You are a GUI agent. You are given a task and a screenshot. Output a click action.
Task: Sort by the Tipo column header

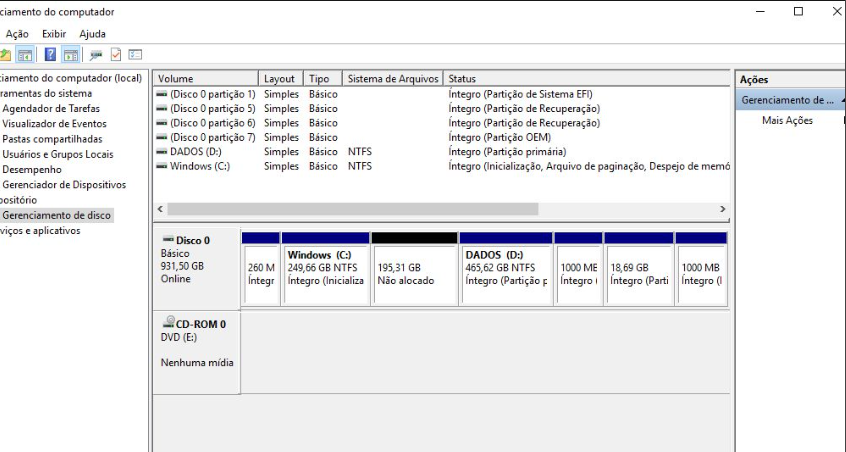pos(323,79)
